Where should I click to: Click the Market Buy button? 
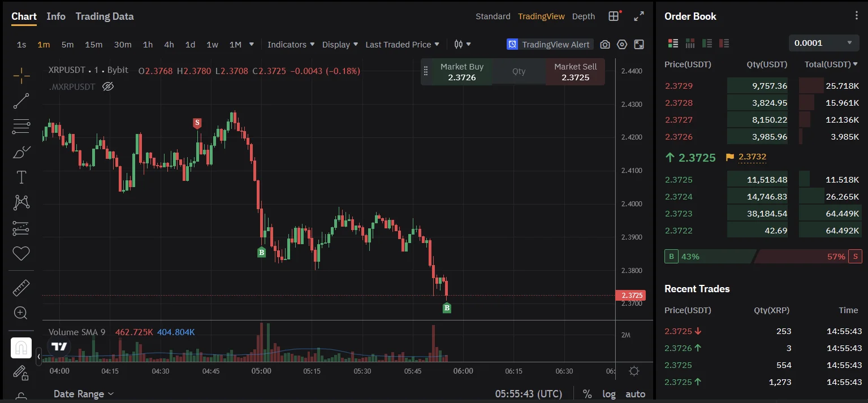click(x=461, y=72)
